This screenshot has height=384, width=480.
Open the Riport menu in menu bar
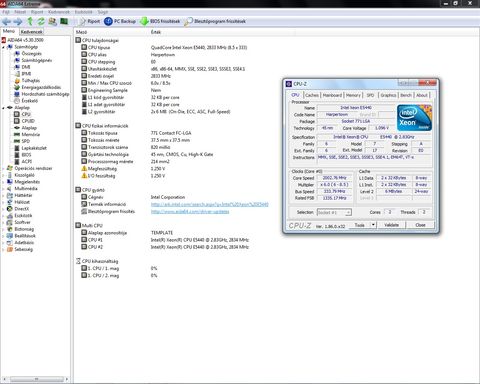click(37, 12)
